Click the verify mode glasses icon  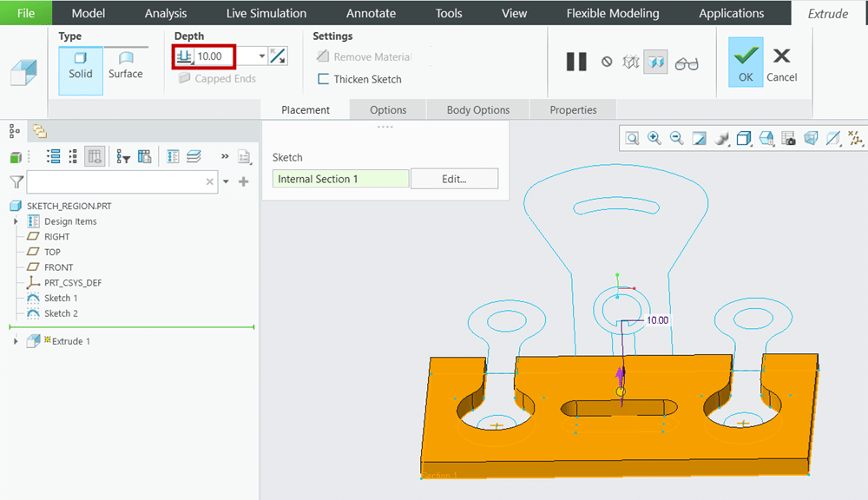pos(686,62)
